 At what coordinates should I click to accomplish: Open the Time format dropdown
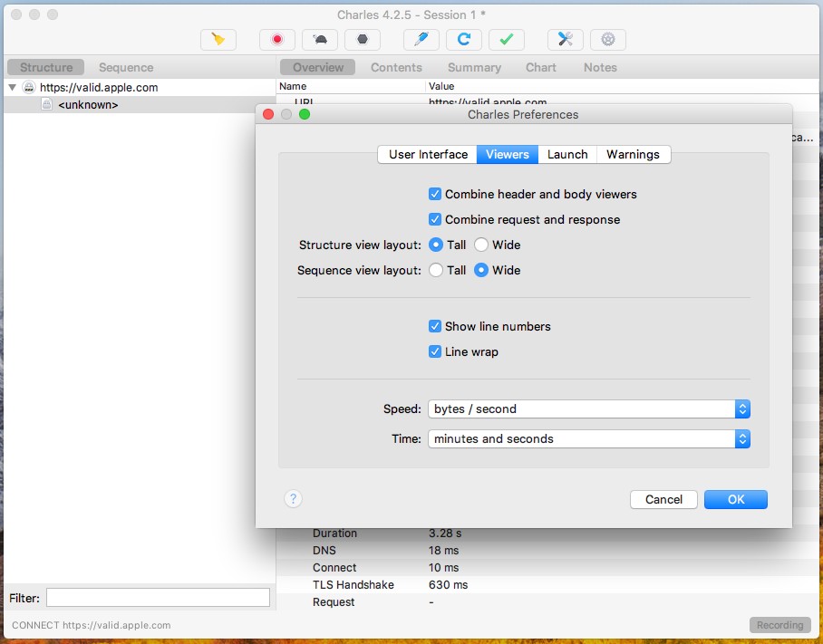pyautogui.click(x=589, y=439)
